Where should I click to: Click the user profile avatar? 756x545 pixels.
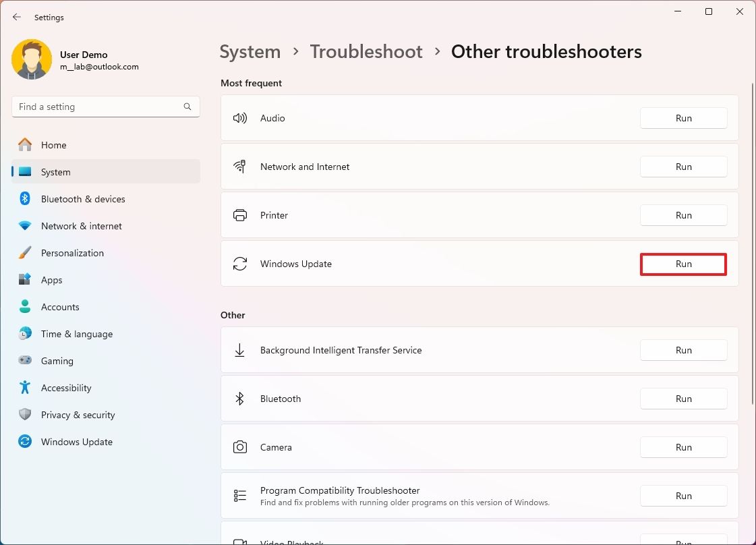(32, 59)
